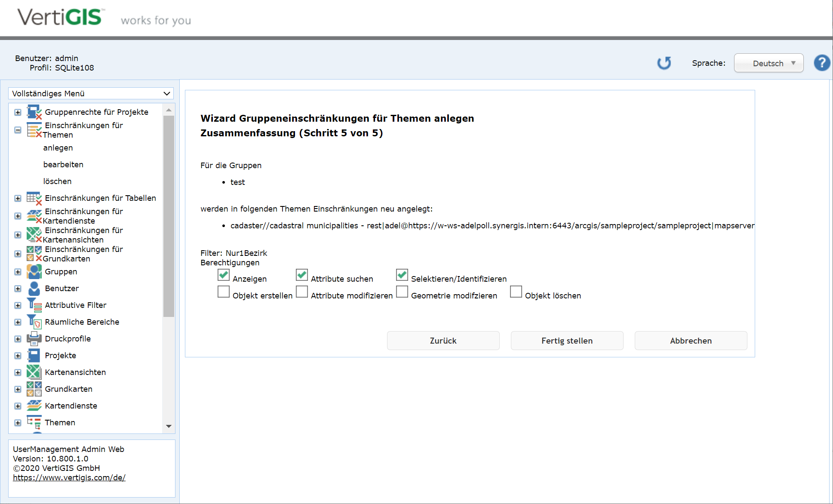
Task: Click the blue help question mark icon
Action: (x=821, y=63)
